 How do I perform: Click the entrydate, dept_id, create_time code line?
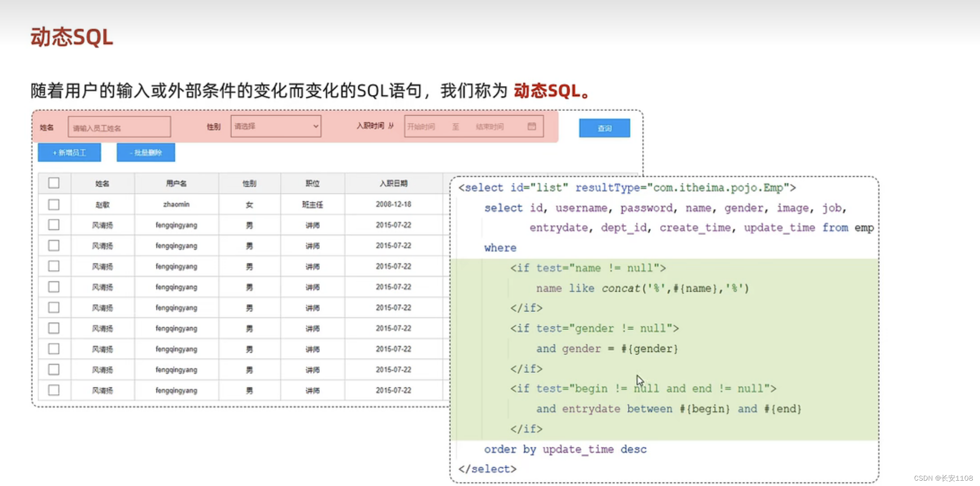(701, 228)
